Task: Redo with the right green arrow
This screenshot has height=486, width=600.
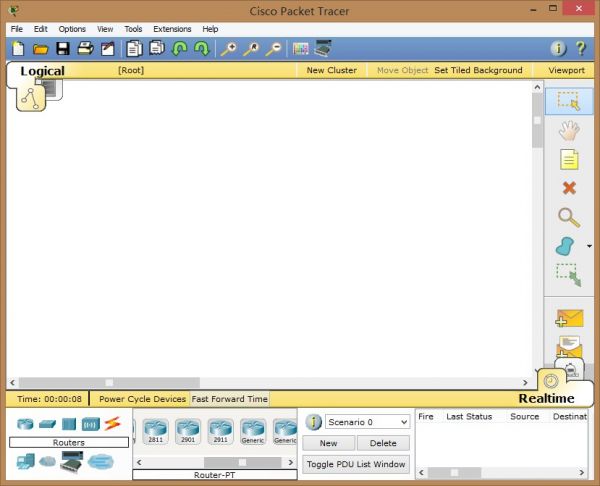Action: point(202,49)
